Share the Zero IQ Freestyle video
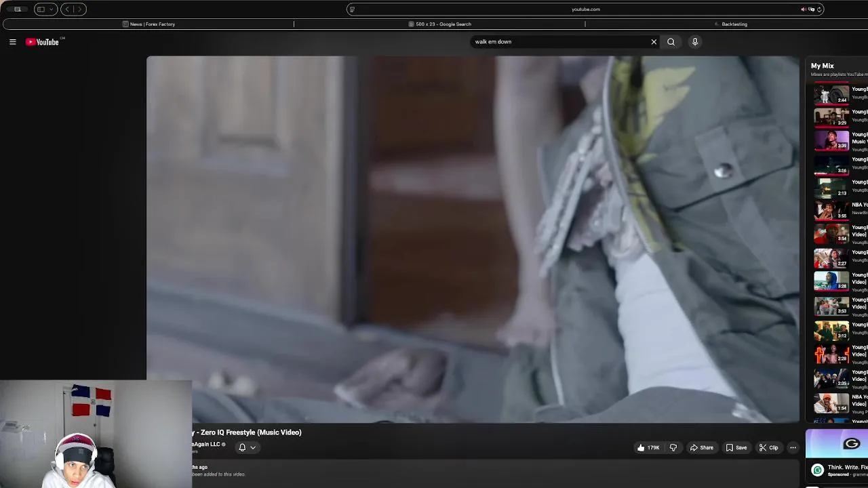The width and height of the screenshot is (868, 488). tap(702, 448)
